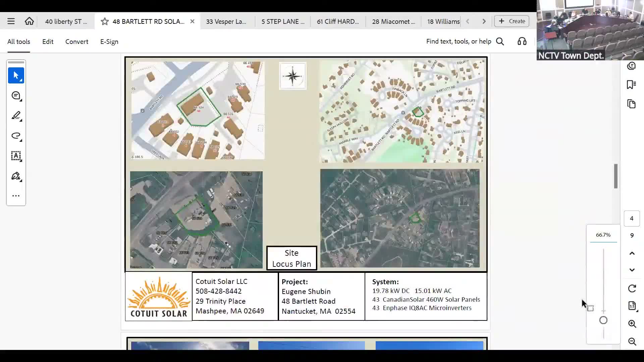The width and height of the screenshot is (644, 362).
Task: Open the hamburger menu
Action: click(x=11, y=21)
